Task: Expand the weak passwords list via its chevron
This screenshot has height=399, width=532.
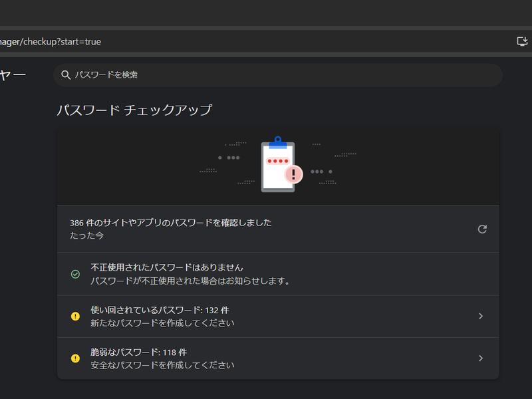Action: 481,358
